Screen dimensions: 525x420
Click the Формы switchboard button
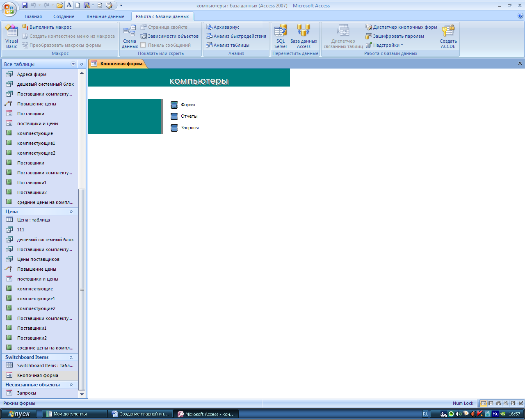pyautogui.click(x=174, y=105)
